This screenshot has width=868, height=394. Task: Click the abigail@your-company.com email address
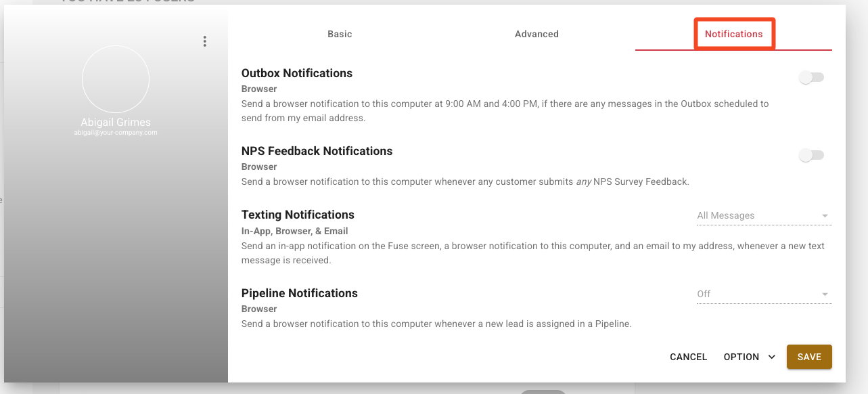pyautogui.click(x=116, y=133)
